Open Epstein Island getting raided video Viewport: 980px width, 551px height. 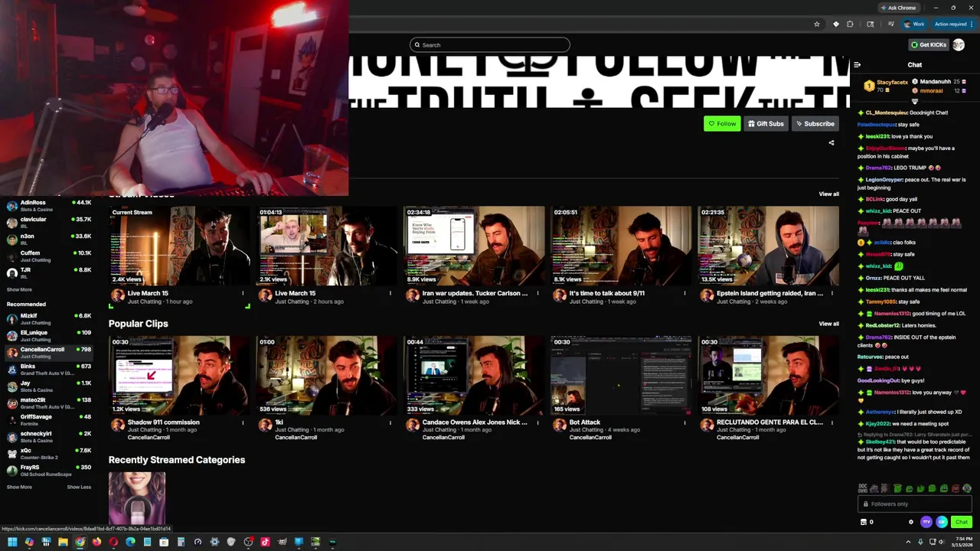[x=768, y=246]
